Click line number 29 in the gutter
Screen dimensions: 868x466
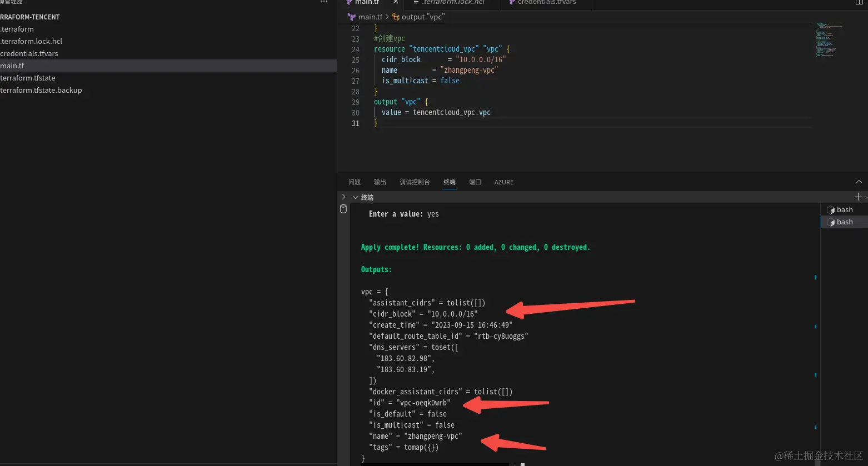356,102
